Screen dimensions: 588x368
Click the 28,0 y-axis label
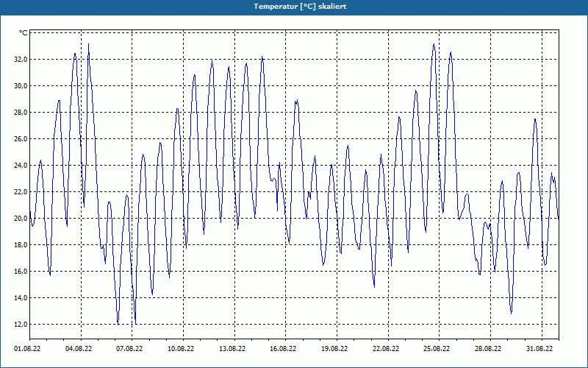[21, 113]
